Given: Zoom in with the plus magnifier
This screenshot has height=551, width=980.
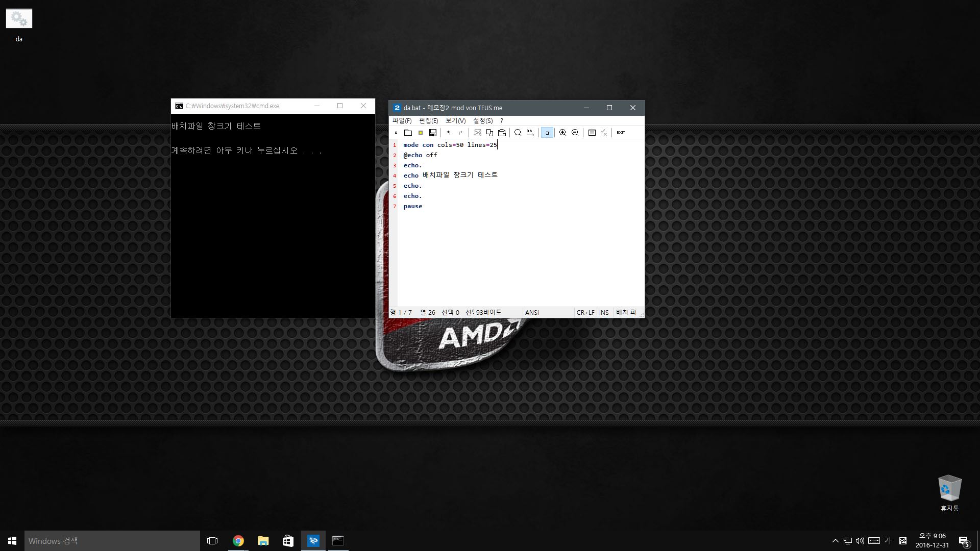Looking at the screenshot, I should (563, 133).
